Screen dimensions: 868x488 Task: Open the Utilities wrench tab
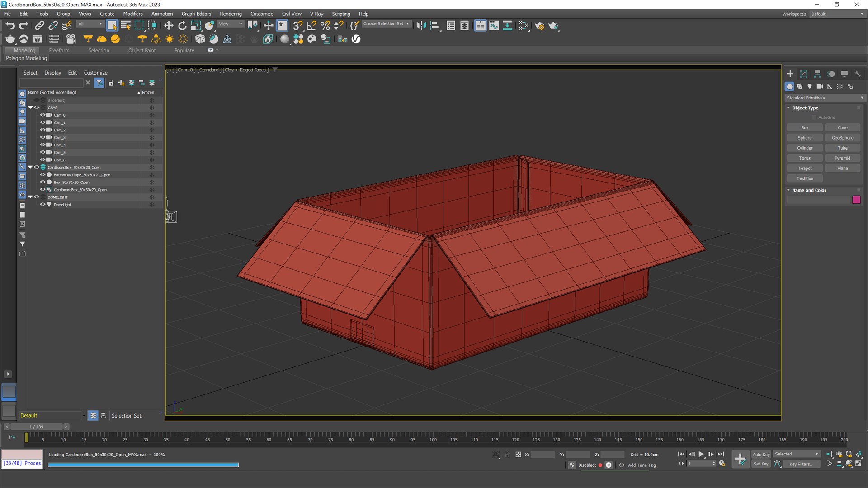tap(858, 74)
